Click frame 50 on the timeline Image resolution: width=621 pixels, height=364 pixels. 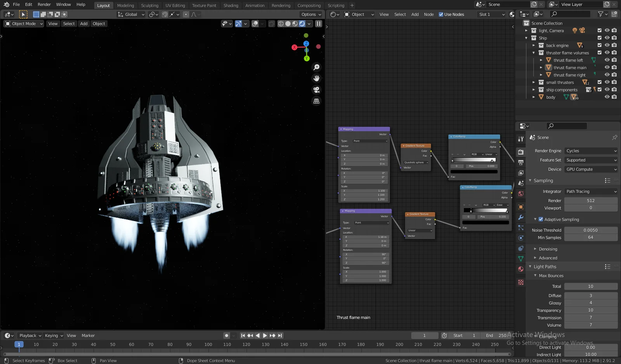[113, 344]
